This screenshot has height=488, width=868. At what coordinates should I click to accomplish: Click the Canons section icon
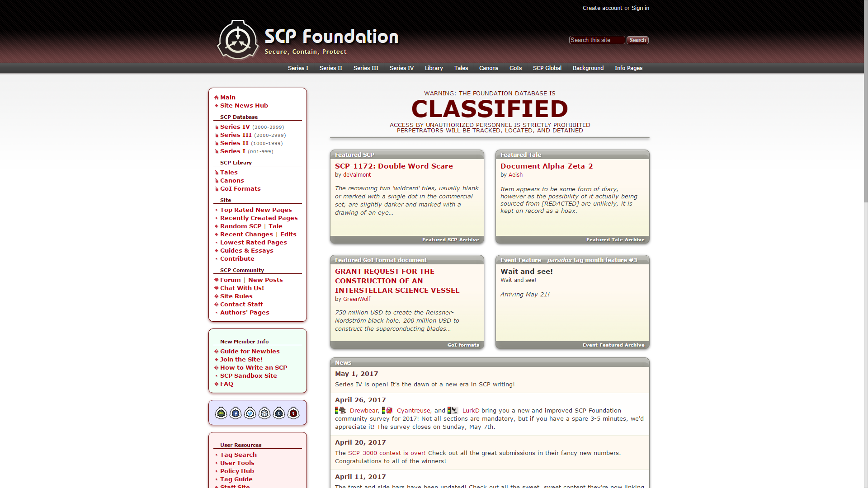pos(217,180)
